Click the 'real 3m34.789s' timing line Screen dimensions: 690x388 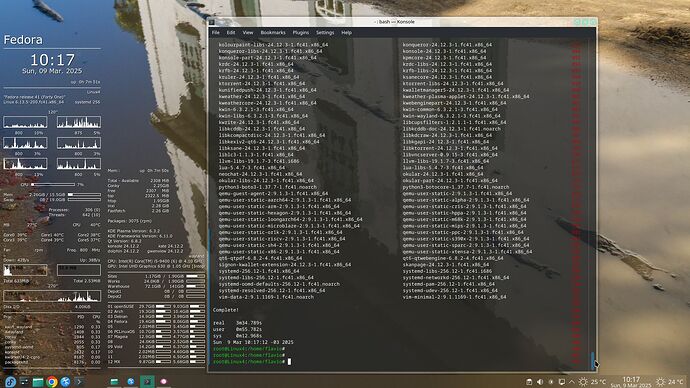[237, 323]
